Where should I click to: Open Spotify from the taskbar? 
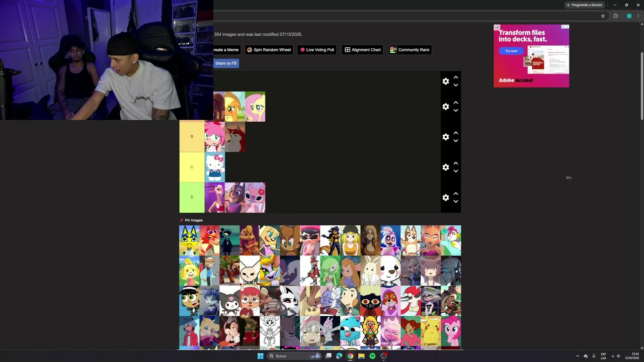pos(372,356)
